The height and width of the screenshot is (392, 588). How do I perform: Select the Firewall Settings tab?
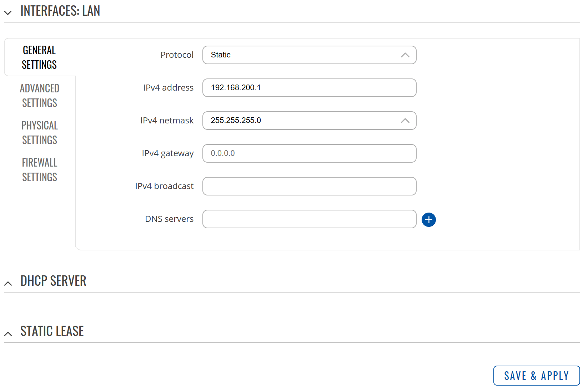pos(39,169)
